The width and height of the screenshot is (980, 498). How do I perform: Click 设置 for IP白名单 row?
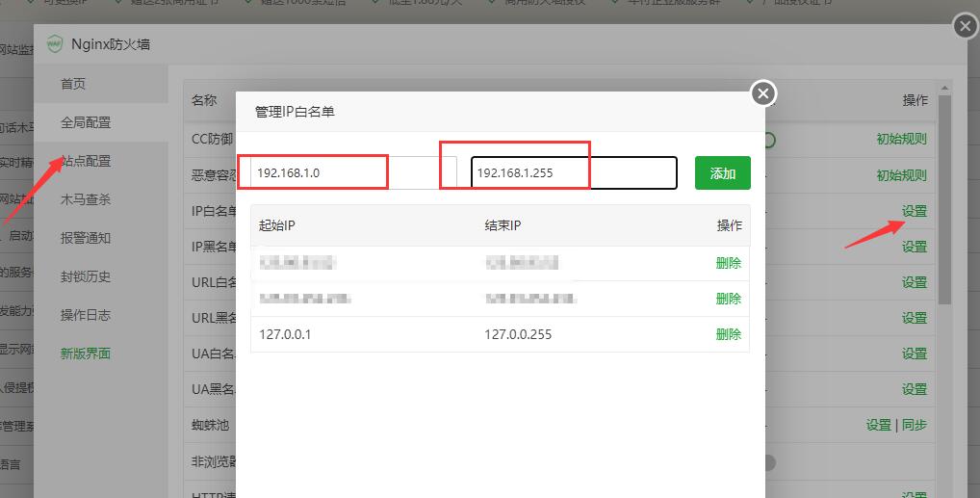(x=915, y=211)
